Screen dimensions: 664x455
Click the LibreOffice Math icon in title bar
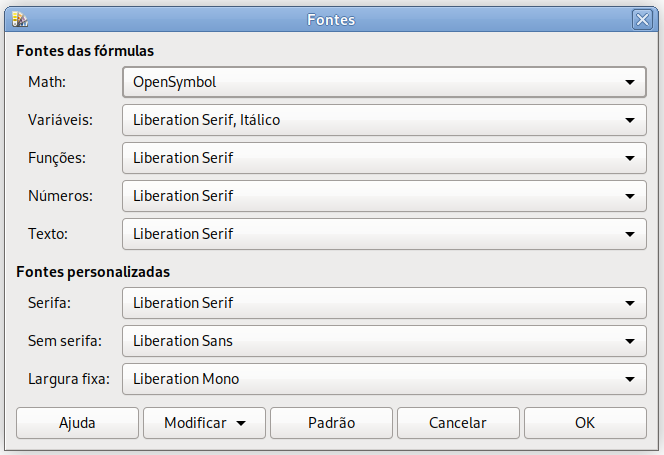pyautogui.click(x=19, y=19)
